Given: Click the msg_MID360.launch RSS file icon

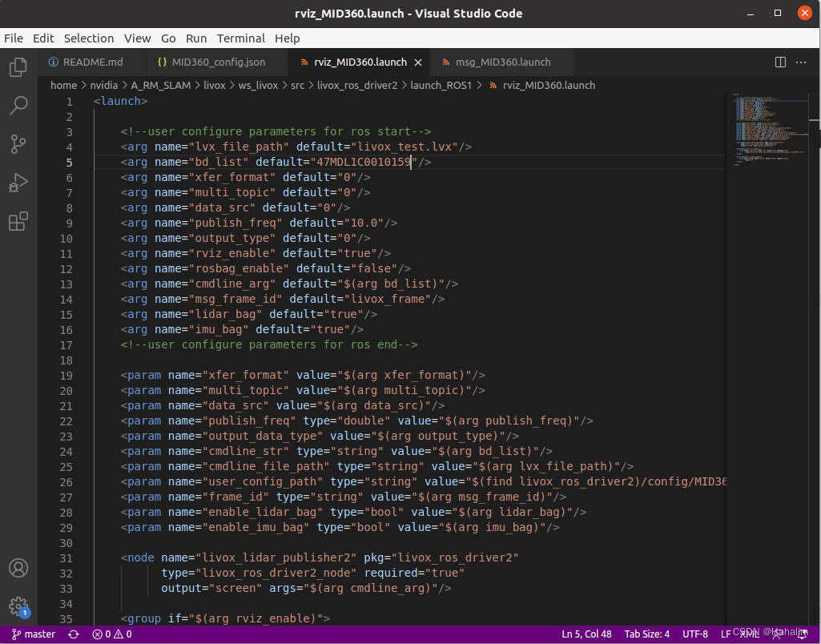Looking at the screenshot, I should point(446,62).
